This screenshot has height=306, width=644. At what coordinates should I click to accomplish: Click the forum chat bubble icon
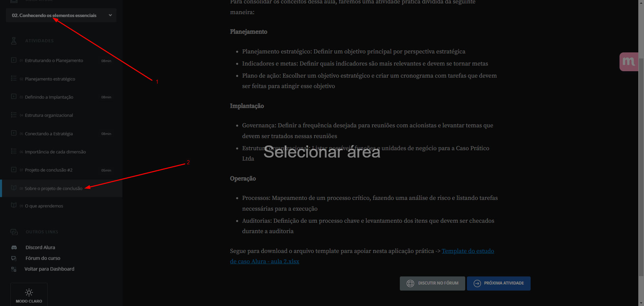click(x=14, y=258)
